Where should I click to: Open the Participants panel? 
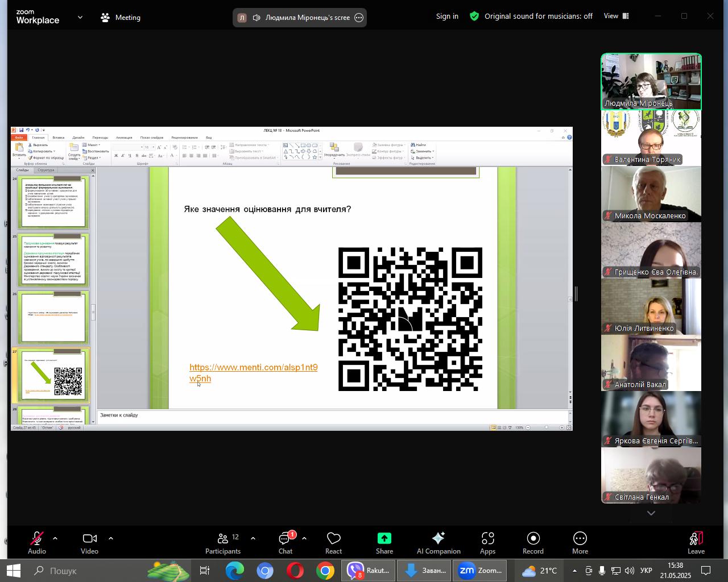click(223, 543)
